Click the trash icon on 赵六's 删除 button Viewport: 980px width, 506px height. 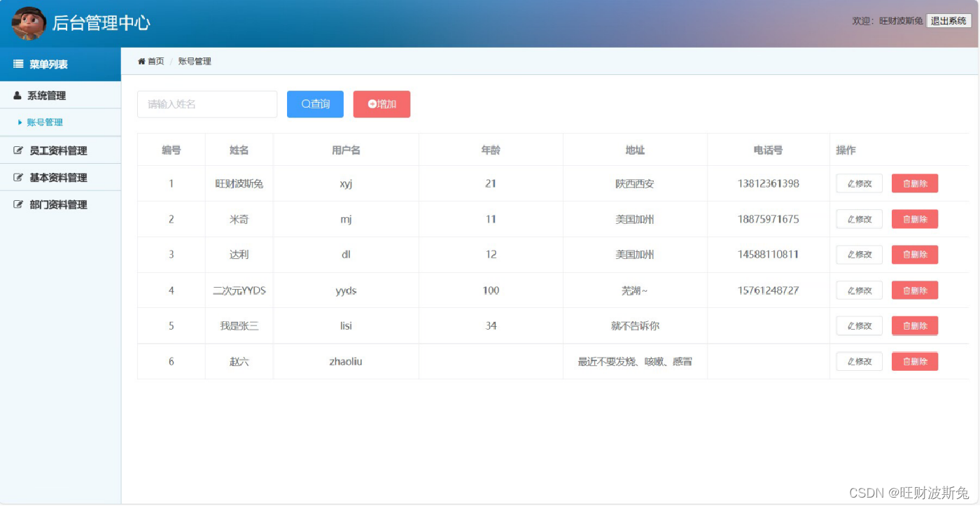pos(906,361)
